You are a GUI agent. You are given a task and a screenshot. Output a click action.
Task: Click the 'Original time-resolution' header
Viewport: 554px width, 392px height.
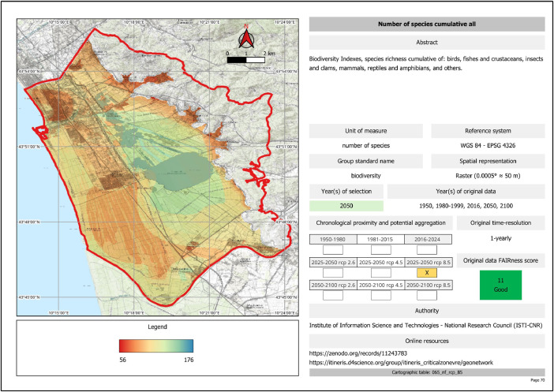(x=500, y=223)
